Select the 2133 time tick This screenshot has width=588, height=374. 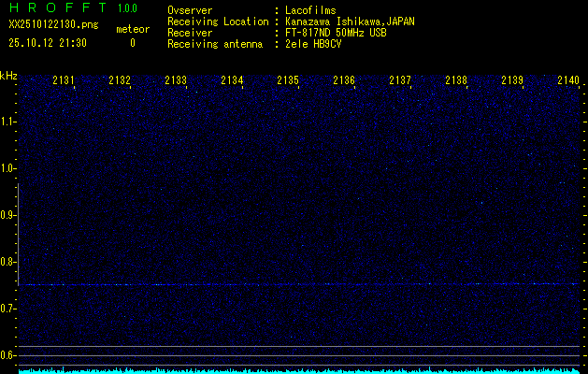pos(176,81)
